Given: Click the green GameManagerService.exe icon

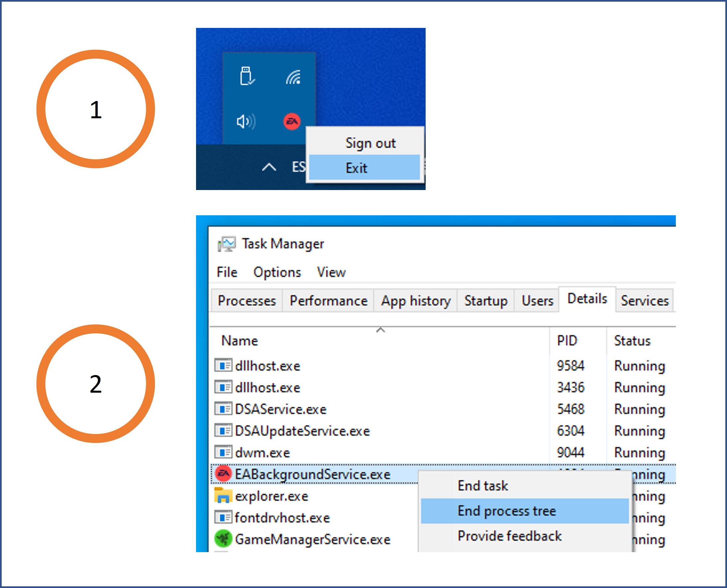Looking at the screenshot, I should [x=223, y=539].
